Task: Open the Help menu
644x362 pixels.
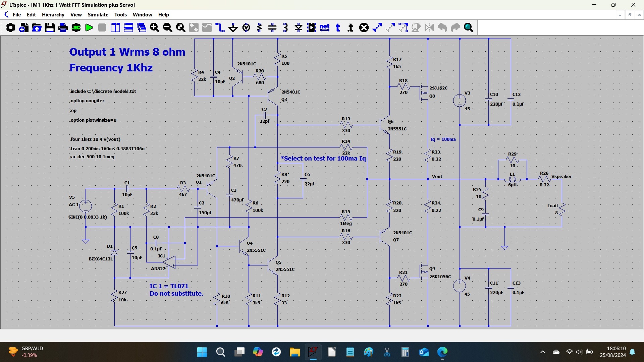Action: [x=164, y=15]
